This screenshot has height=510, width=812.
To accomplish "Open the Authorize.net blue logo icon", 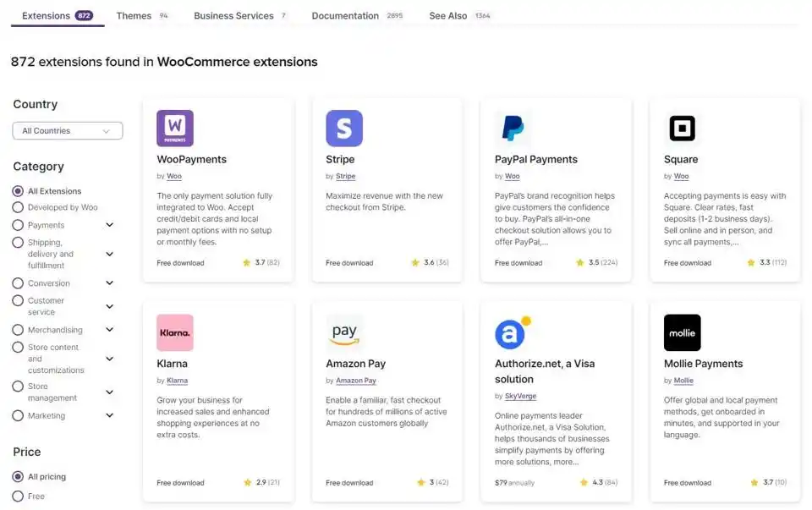I will coord(512,333).
